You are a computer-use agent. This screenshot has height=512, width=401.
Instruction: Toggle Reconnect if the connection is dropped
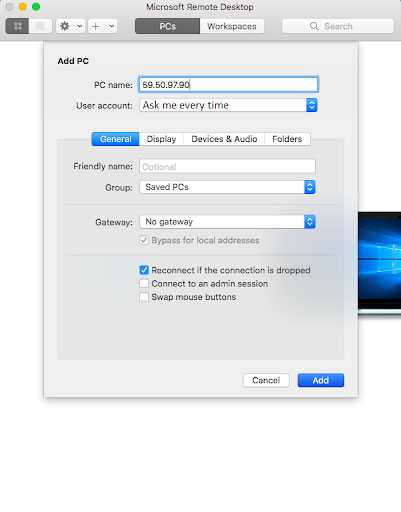click(144, 270)
